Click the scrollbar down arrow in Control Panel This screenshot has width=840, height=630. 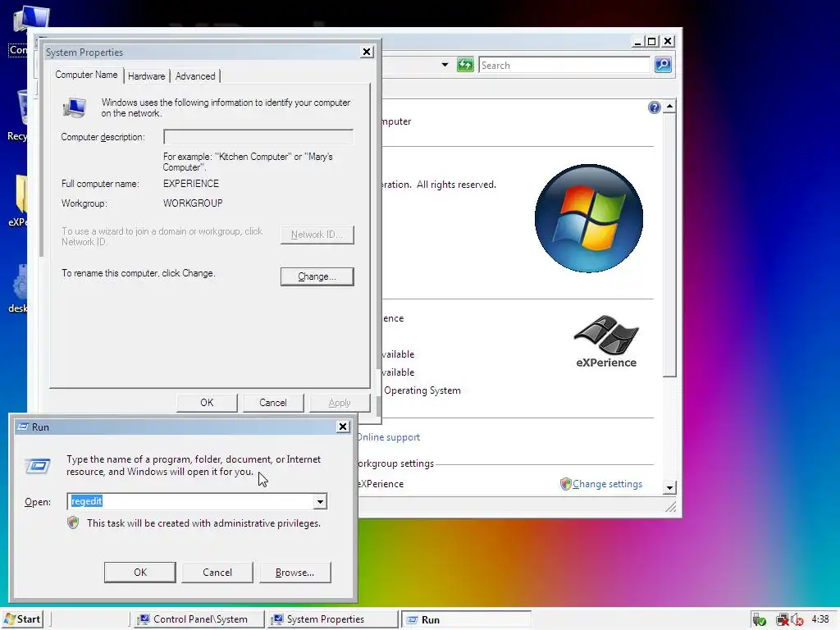click(669, 487)
